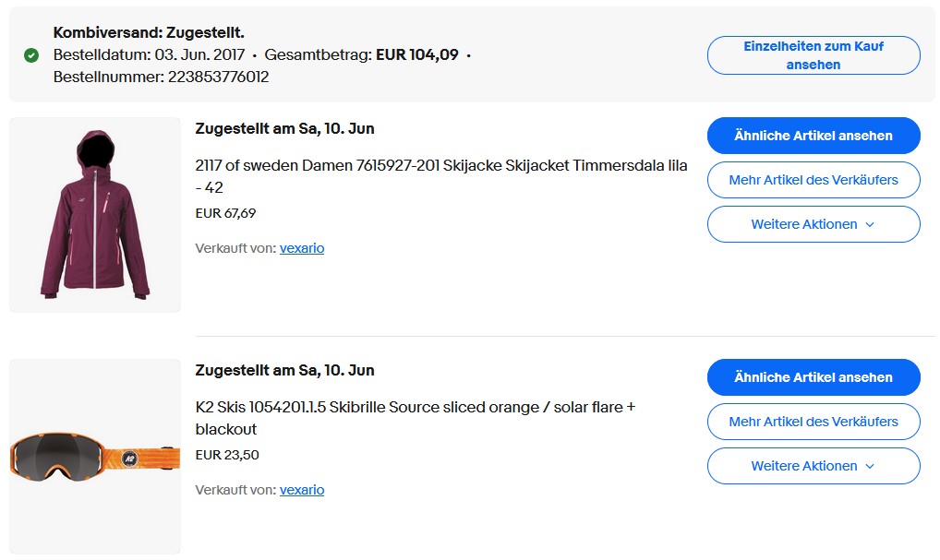Open seller link vexario under the K2 goggles
The image size is (940, 560).
tap(302, 490)
